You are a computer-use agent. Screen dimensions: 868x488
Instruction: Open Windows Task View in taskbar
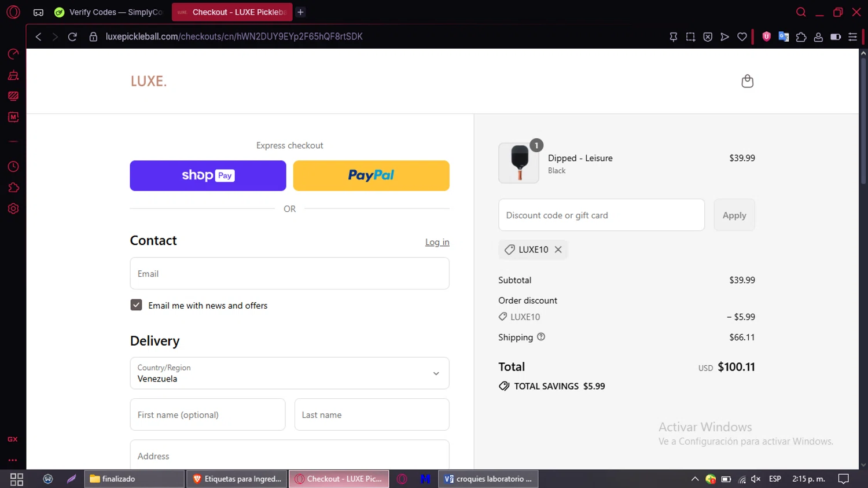(x=17, y=479)
